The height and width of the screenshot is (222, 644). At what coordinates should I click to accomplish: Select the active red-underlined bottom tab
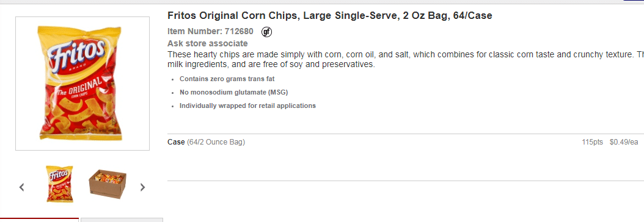(x=40, y=220)
